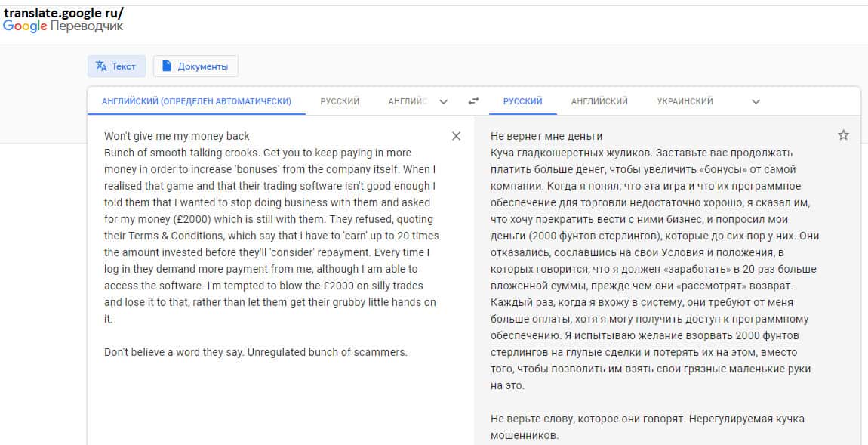Choose truncated Английский source tab
This screenshot has width=868, height=445.
coord(408,100)
